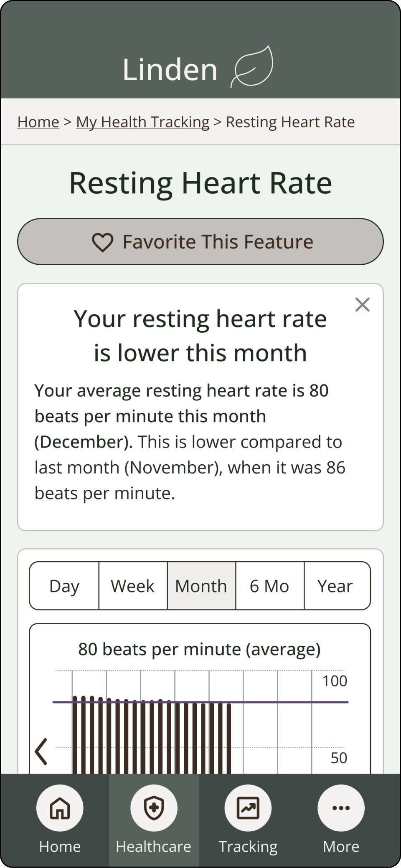This screenshot has height=868, width=401.
Task: Switch chart range to Week
Action: (133, 586)
